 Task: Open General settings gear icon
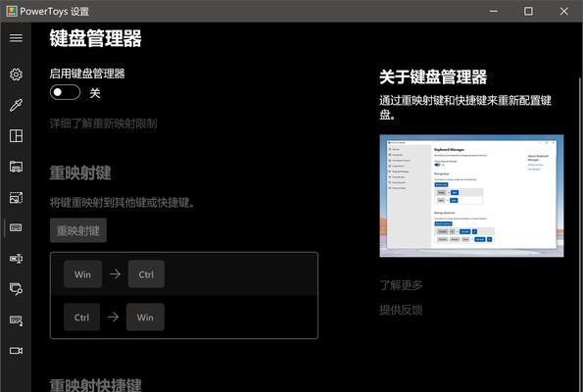click(16, 74)
